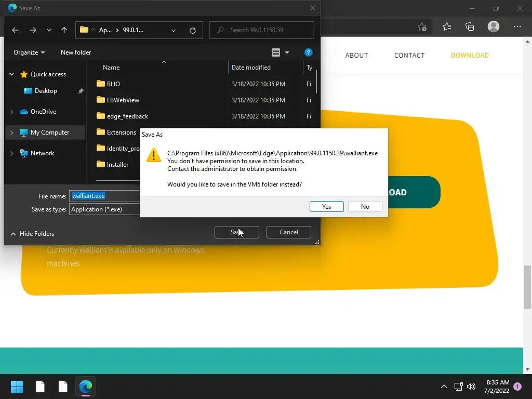Viewport: 532px width, 399px height.
Task: Close the Save As dialog window
Action: 312,8
